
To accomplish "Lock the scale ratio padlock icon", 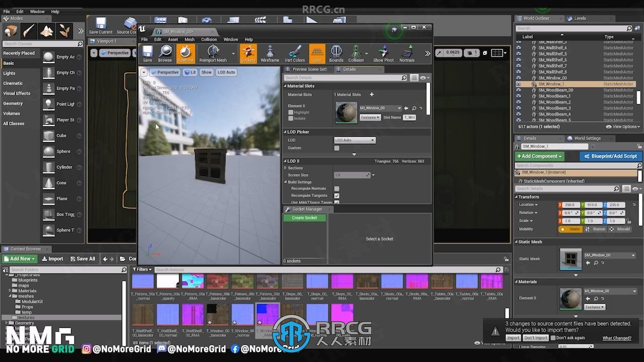I will coord(628,221).
